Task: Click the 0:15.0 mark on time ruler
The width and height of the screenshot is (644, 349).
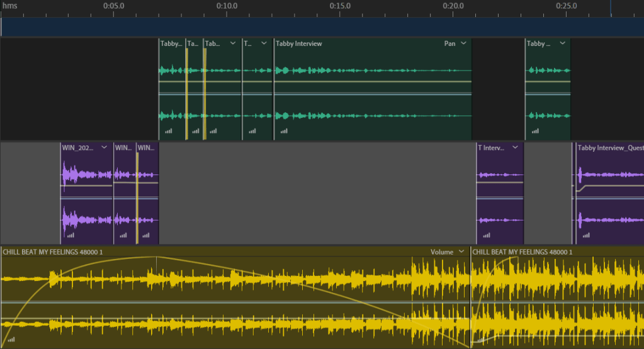Action: (340, 6)
